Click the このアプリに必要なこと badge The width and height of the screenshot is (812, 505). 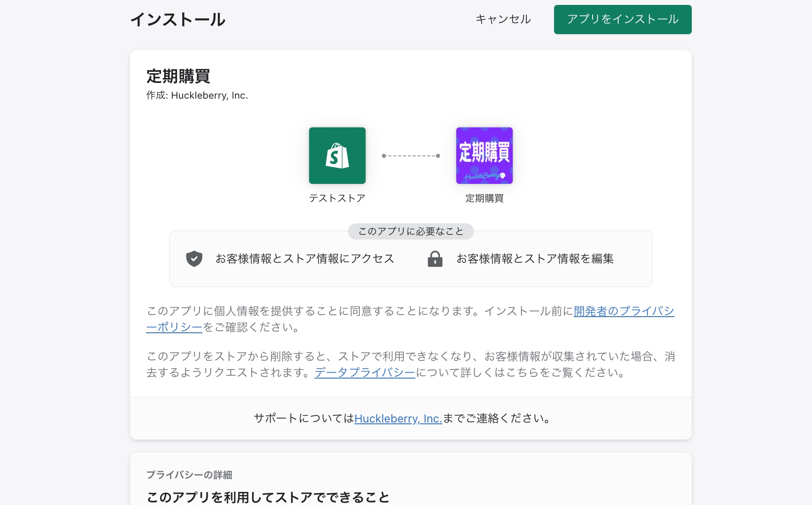click(410, 231)
